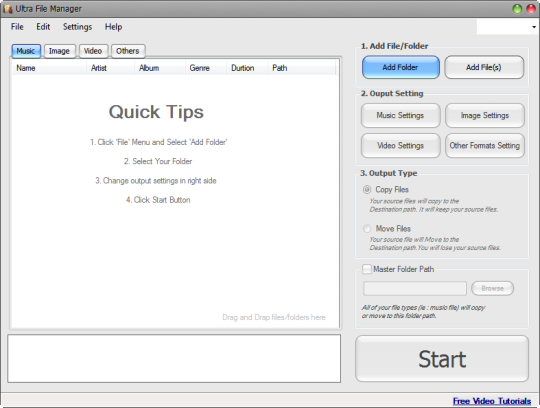Sort by the Name column header

tap(49, 68)
